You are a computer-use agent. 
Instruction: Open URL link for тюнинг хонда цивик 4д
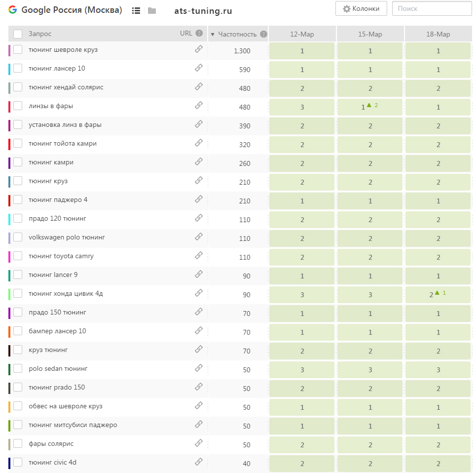click(x=199, y=293)
